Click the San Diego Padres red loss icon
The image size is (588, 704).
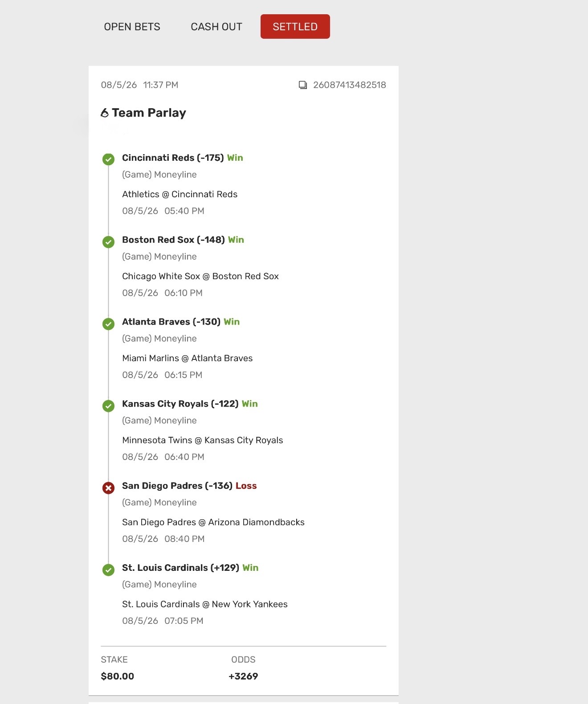[x=108, y=488]
